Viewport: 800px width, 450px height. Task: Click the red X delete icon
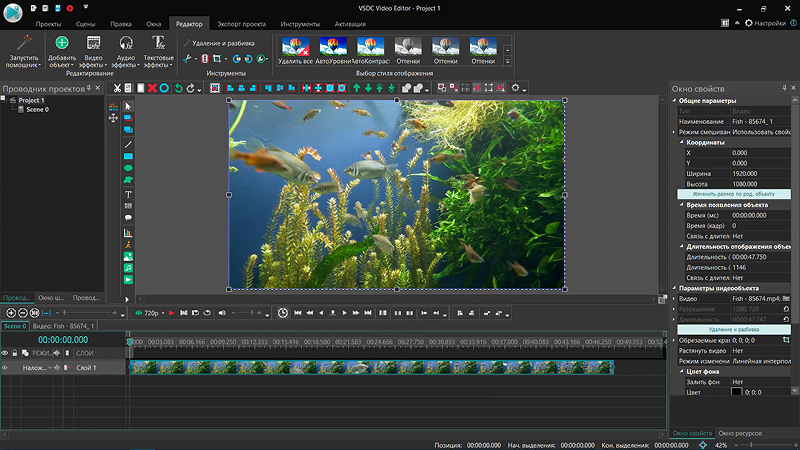pyautogui.click(x=152, y=88)
